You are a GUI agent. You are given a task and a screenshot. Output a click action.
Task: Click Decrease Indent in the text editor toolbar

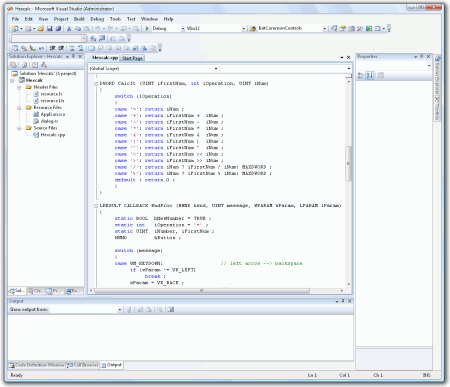52,48
